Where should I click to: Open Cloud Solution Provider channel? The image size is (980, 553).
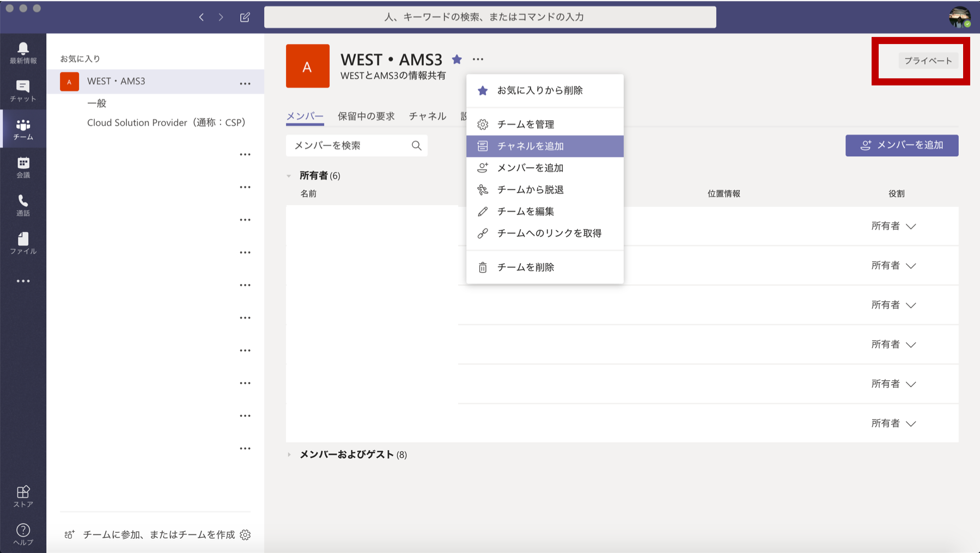click(166, 122)
